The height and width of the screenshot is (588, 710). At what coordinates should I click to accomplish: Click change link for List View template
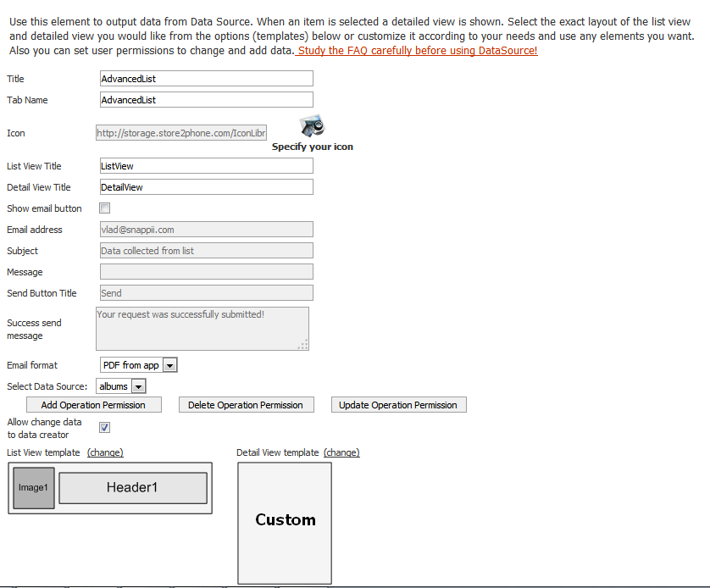coord(105,452)
